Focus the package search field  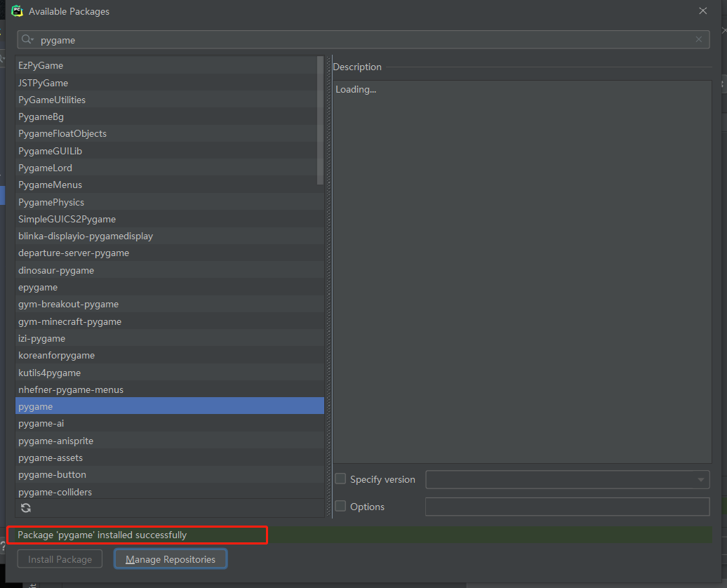click(x=363, y=40)
